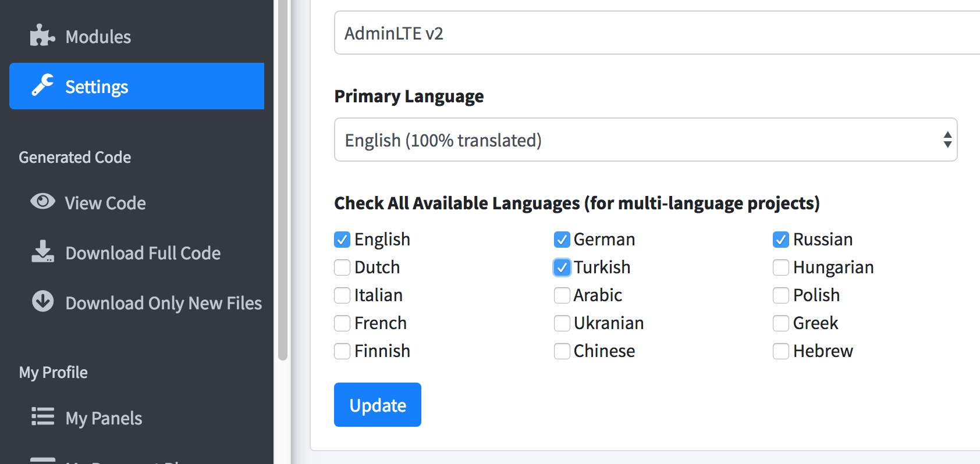The height and width of the screenshot is (464, 980).
Task: Click the Primary Language dropdown arrows
Action: pyautogui.click(x=947, y=140)
